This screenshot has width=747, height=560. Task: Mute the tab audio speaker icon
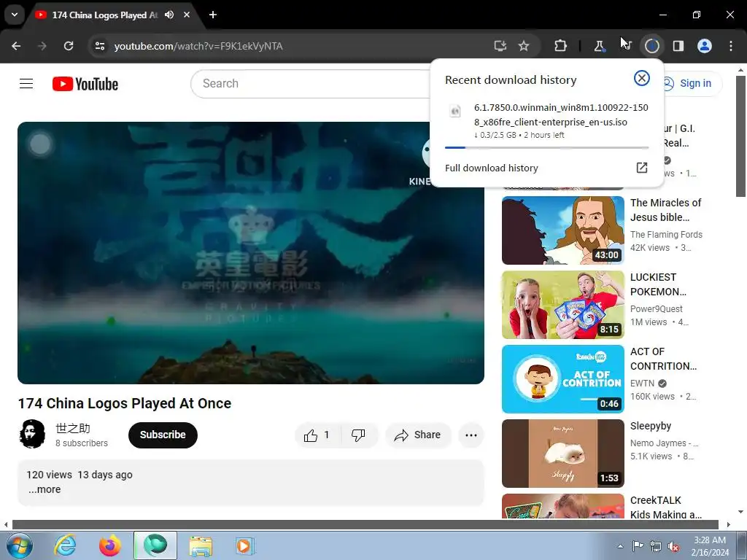click(169, 15)
